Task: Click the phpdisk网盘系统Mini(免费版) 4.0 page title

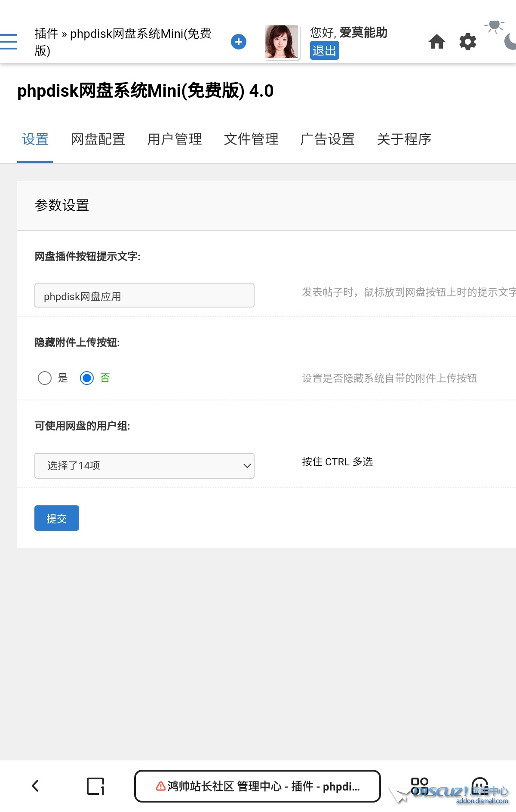Action: point(145,91)
